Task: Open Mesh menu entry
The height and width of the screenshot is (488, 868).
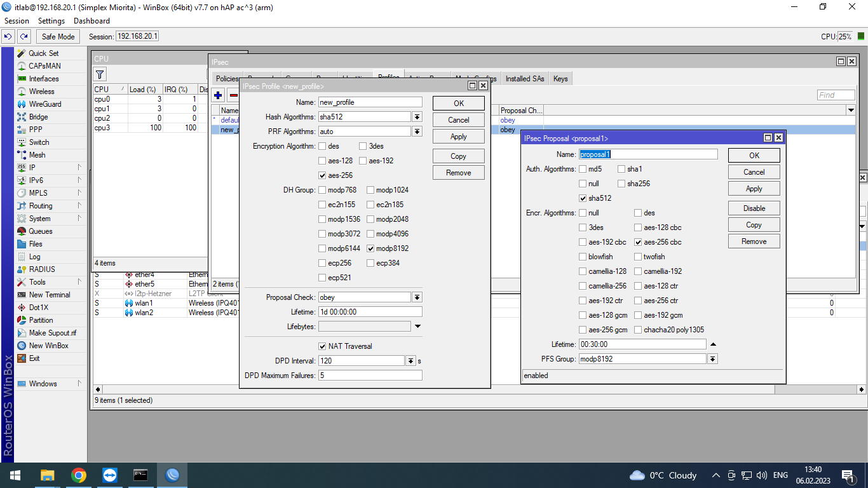Action: tap(37, 155)
